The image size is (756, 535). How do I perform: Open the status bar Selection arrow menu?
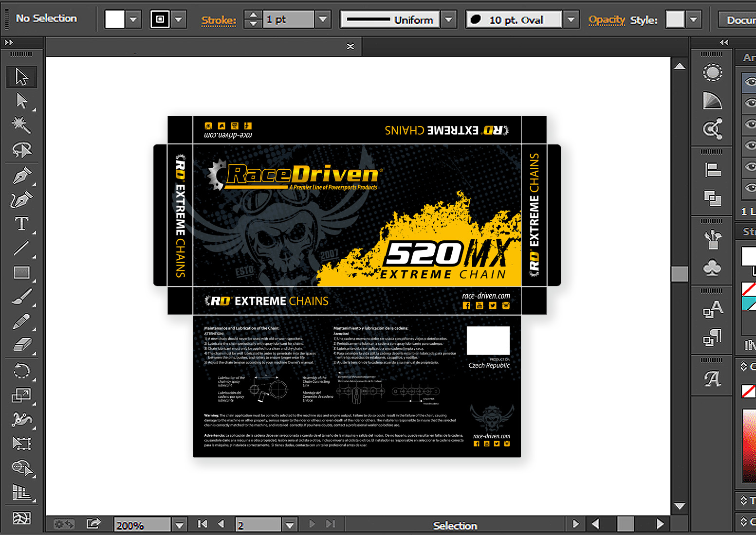(576, 524)
